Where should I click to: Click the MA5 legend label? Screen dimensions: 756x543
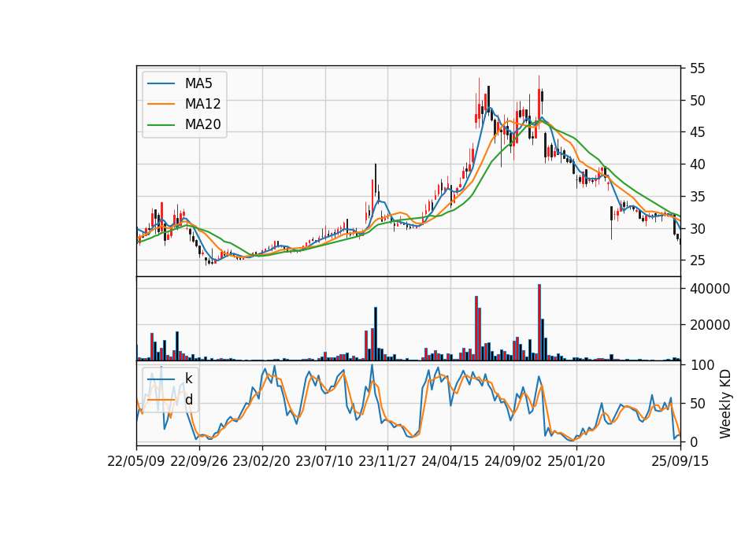point(198,83)
